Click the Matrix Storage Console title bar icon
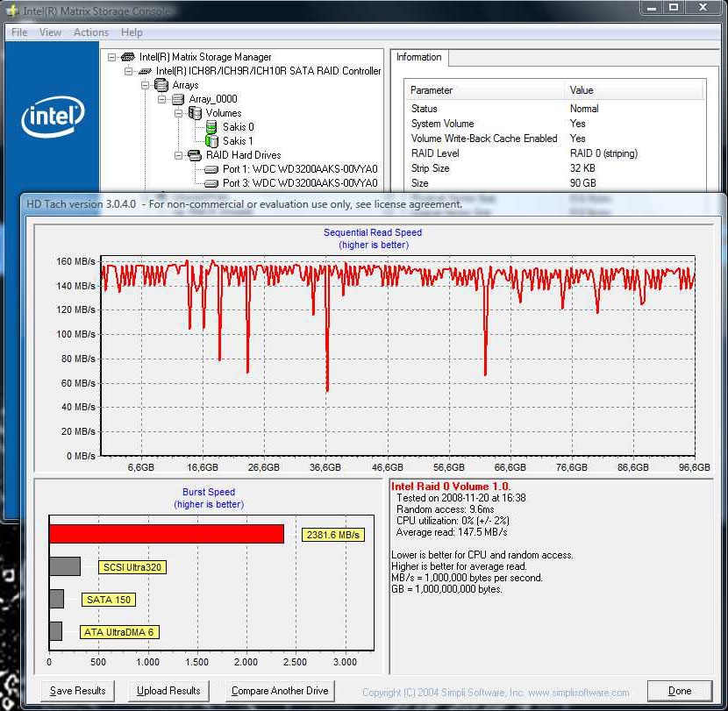The image size is (728, 711). click(x=12, y=11)
